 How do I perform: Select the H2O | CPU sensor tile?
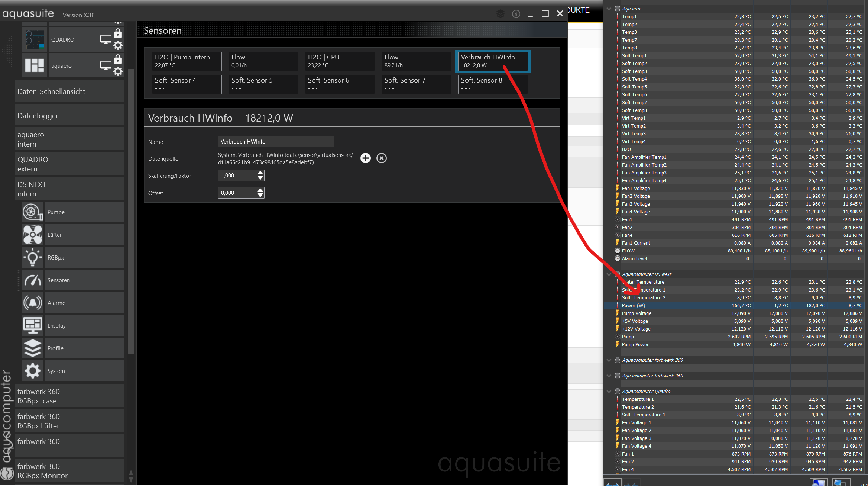pos(340,61)
